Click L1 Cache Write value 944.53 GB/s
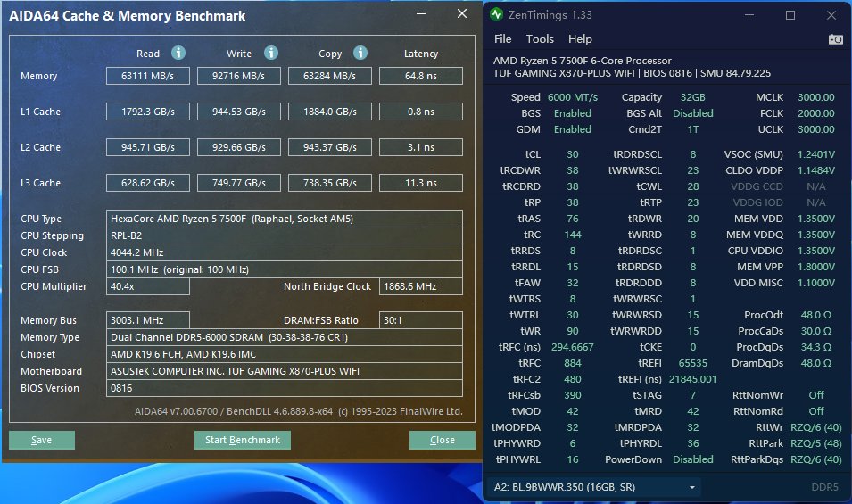 click(238, 112)
